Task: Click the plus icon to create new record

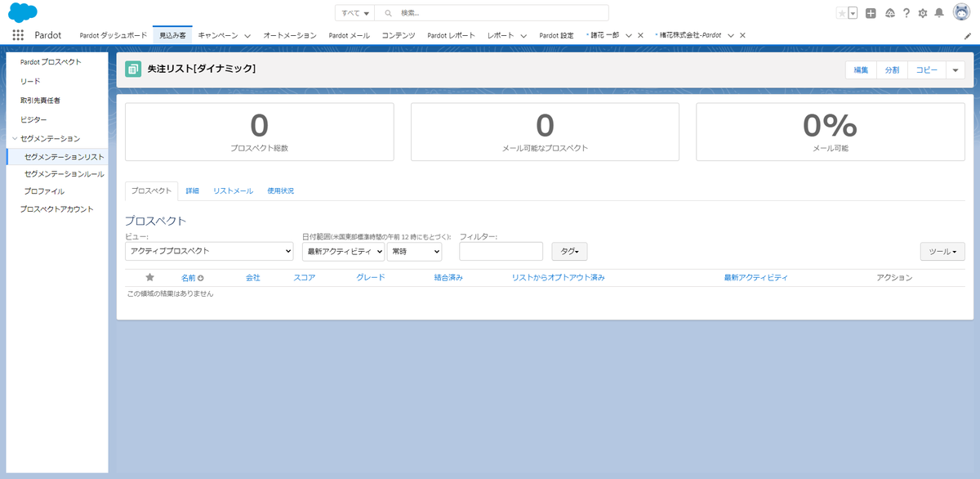Action: (x=871, y=12)
